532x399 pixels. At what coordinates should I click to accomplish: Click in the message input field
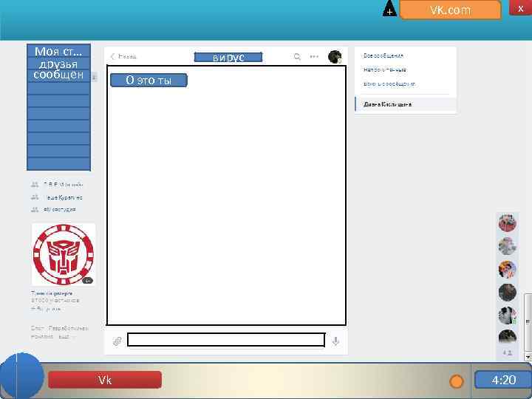pyautogui.click(x=226, y=340)
